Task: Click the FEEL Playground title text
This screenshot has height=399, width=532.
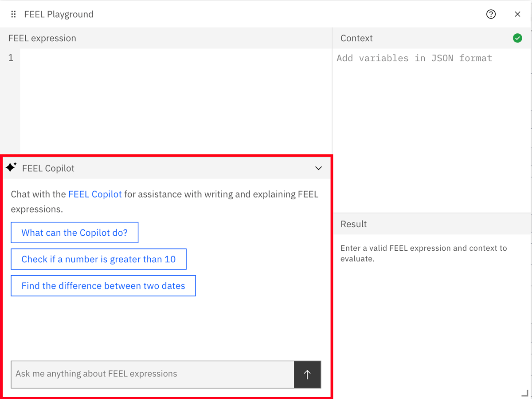Action: click(x=59, y=14)
